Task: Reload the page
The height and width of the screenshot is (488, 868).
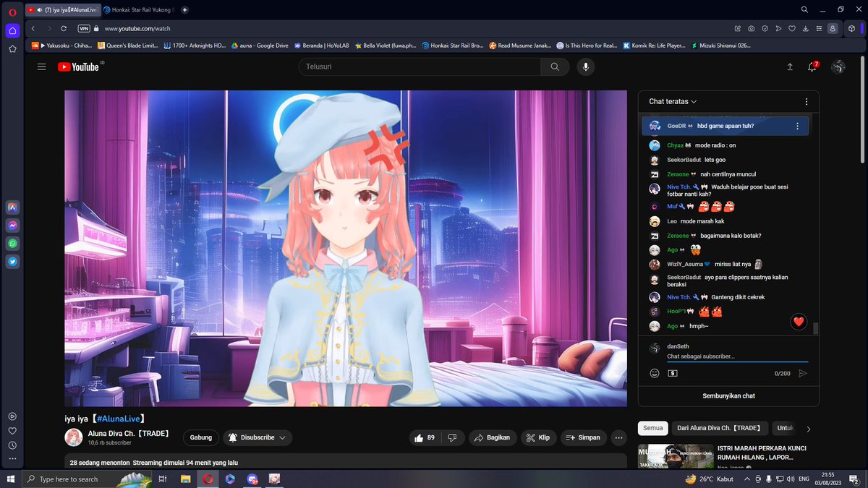Action: pyautogui.click(x=64, y=28)
